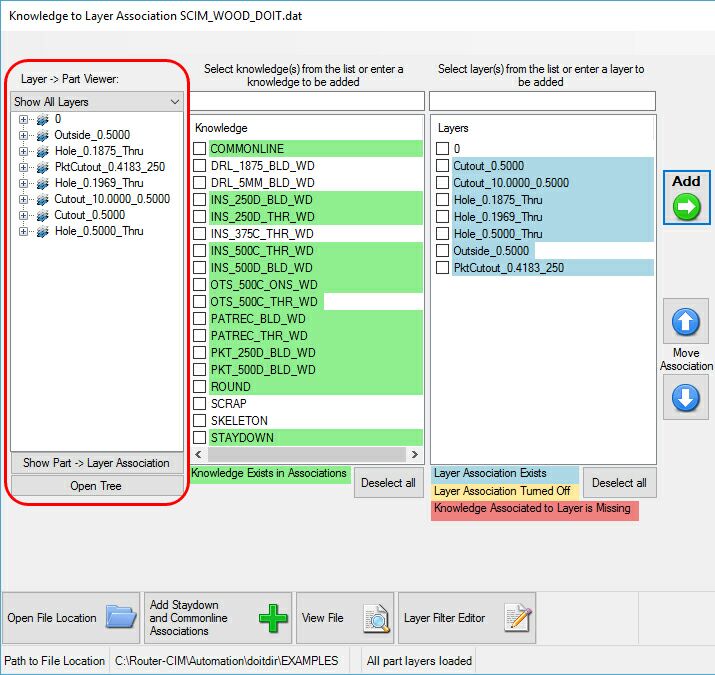Click layer icon beside PktCutout_0.4183_250 in tree
This screenshot has width=715, height=675.
click(42, 167)
